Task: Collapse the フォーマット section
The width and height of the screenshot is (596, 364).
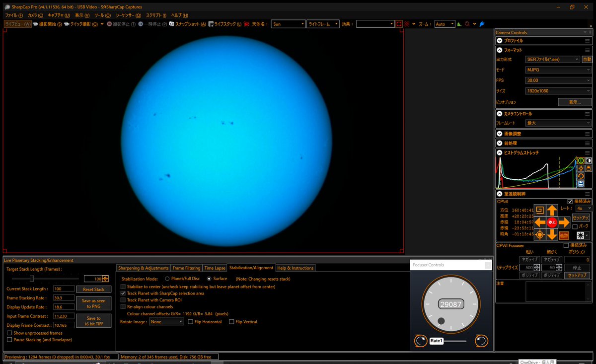Action: 500,50
